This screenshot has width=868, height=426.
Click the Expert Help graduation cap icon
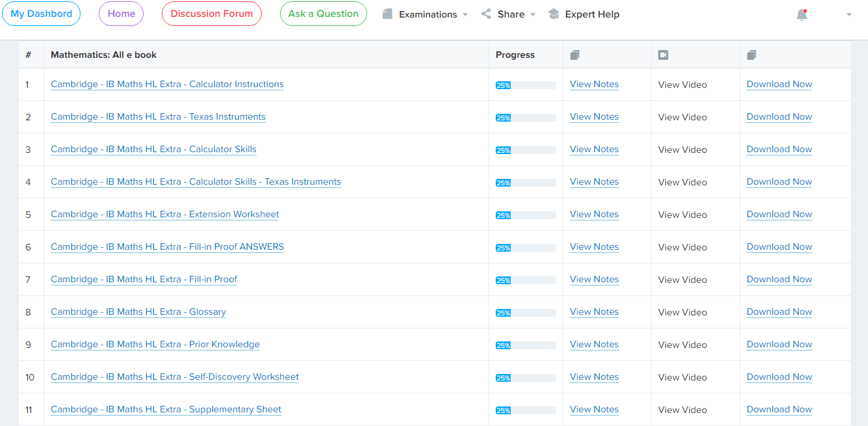point(553,13)
